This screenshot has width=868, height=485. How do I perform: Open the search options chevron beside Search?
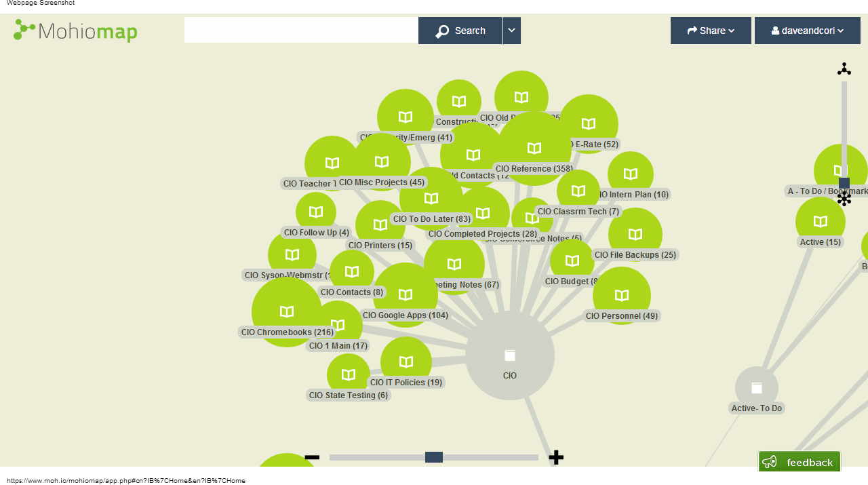point(511,30)
